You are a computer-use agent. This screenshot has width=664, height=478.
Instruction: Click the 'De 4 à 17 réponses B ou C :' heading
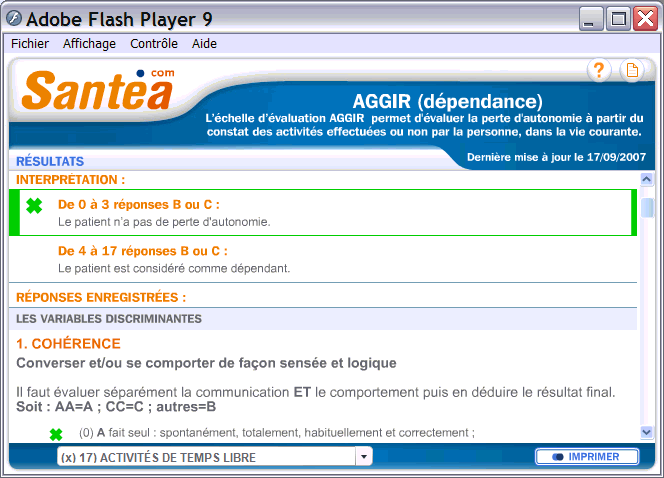[143, 251]
